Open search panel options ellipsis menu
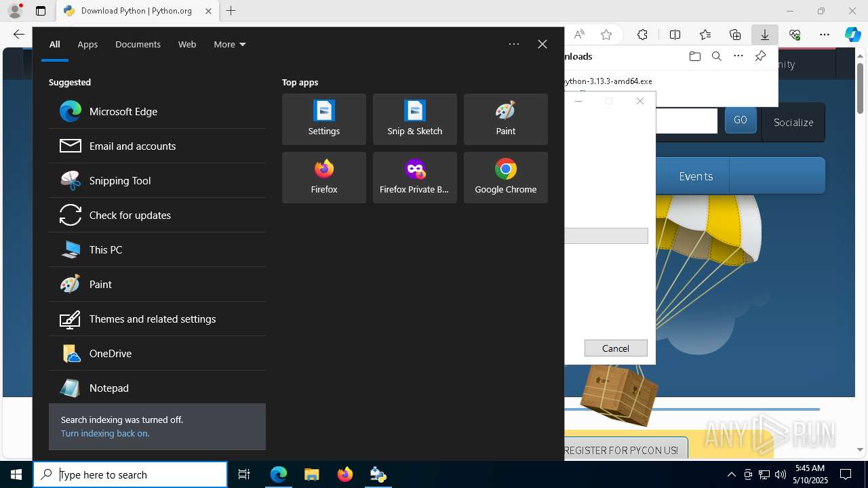868x488 pixels. click(514, 44)
